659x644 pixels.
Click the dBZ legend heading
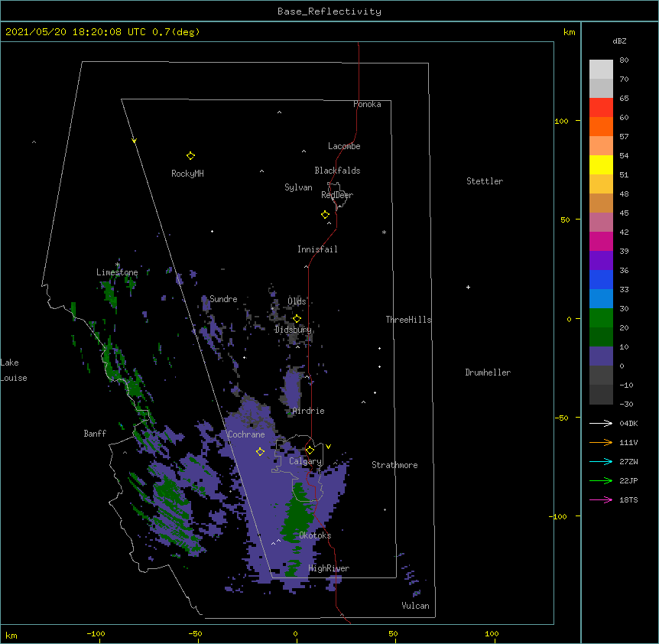pyautogui.click(x=619, y=41)
